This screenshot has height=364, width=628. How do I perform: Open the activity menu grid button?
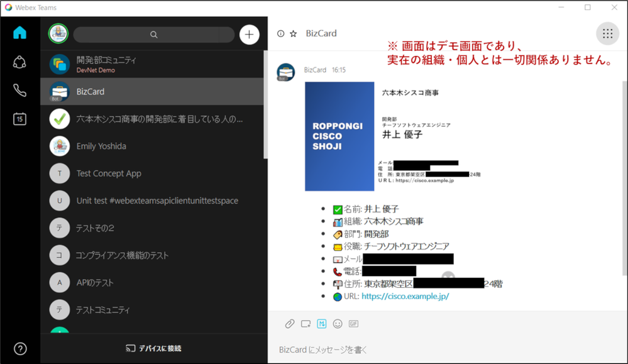608,34
